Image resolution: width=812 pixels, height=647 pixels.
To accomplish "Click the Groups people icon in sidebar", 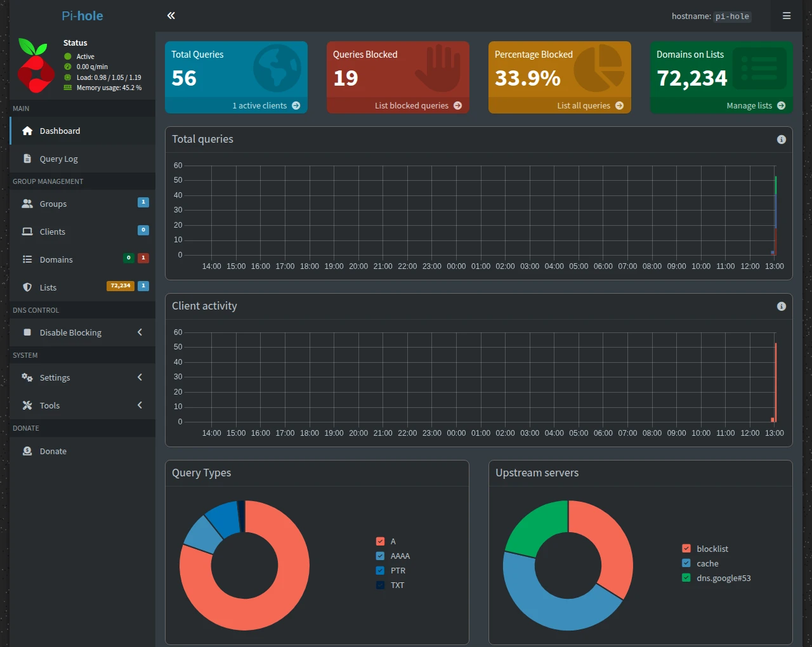I will point(27,204).
